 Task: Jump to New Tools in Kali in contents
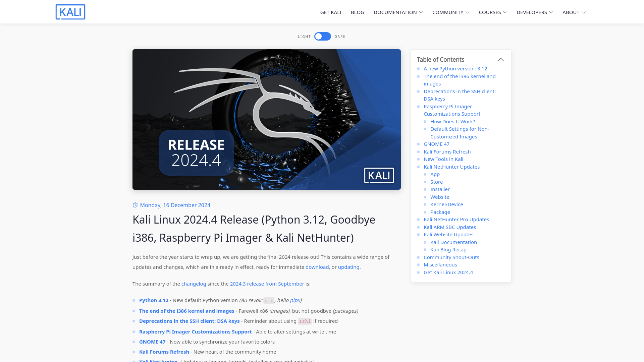coord(443,159)
